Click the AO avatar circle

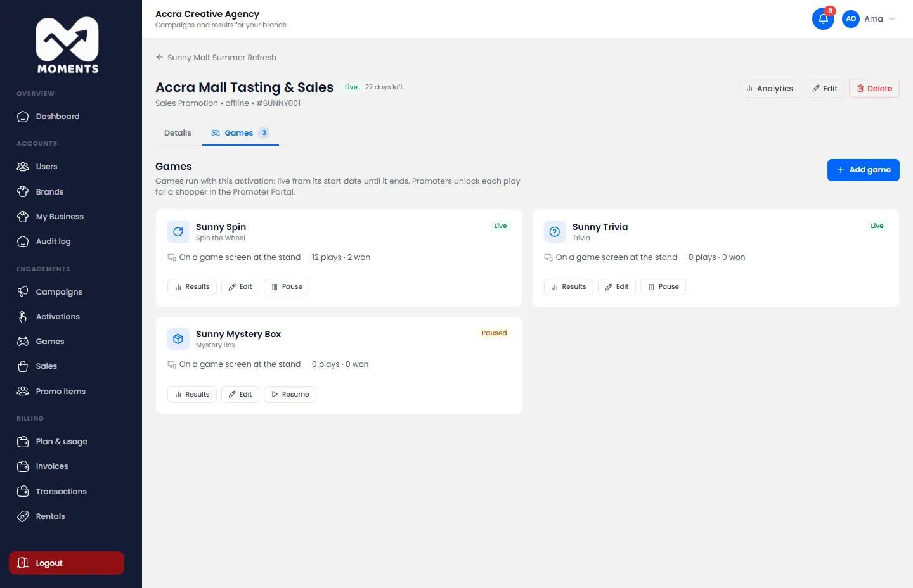point(851,19)
